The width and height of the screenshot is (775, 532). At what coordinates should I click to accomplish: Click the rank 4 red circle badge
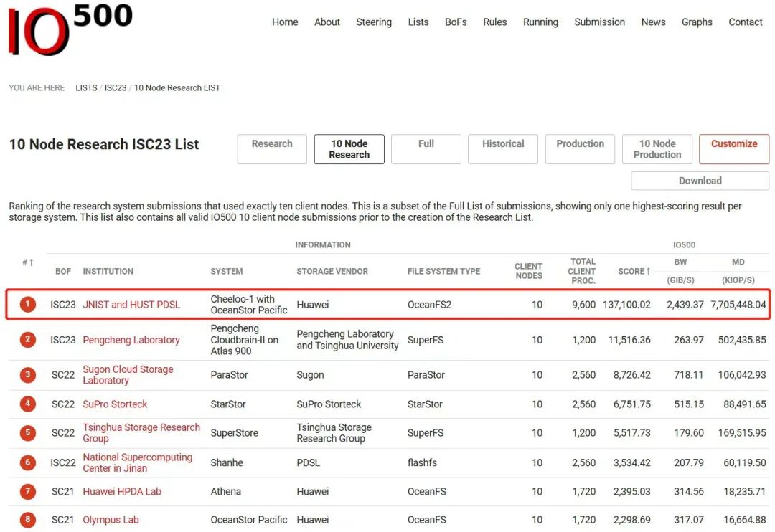(x=28, y=404)
